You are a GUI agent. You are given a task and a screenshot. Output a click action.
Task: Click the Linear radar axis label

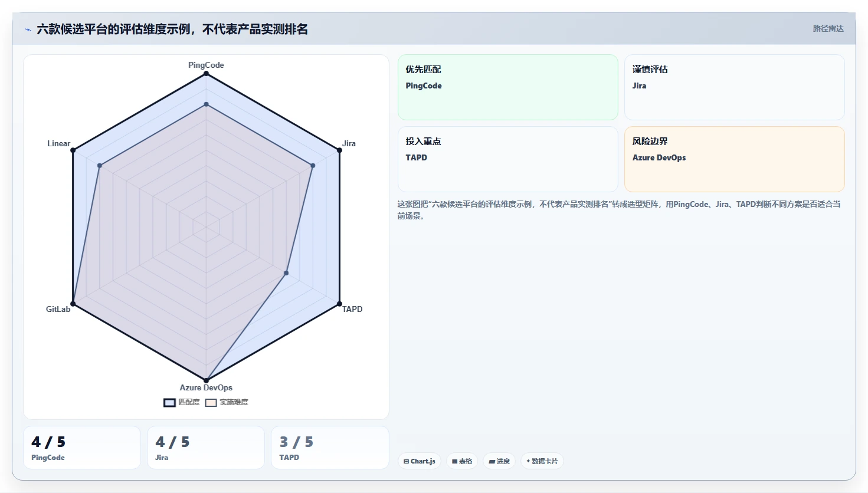[x=58, y=143]
